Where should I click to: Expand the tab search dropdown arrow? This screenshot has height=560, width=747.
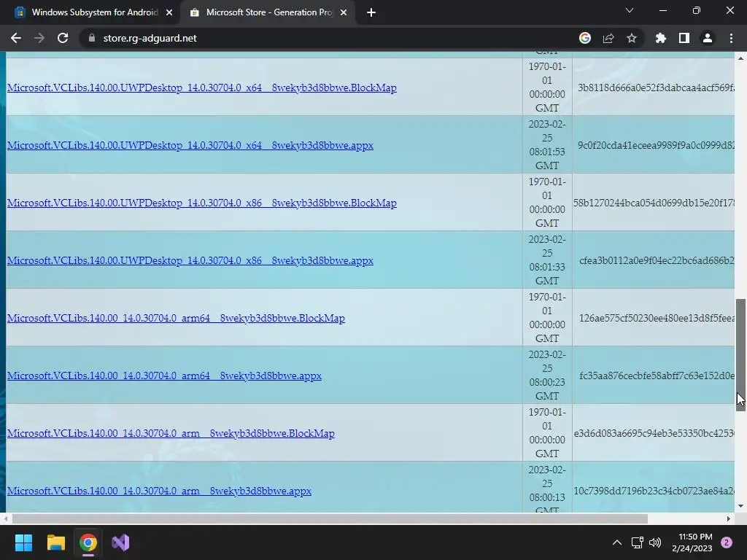pos(630,10)
